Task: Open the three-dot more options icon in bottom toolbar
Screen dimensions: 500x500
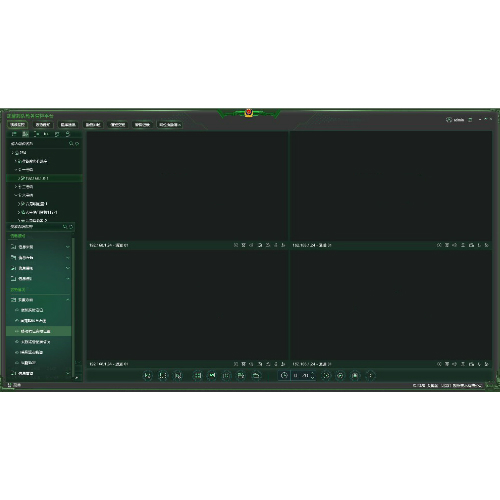Action: (370, 376)
